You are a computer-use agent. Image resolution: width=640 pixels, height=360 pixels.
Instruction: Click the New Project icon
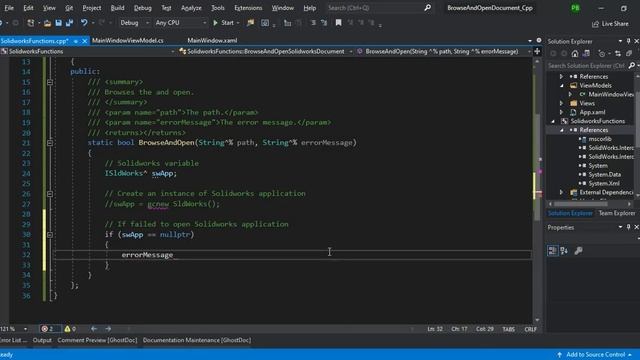pos(31,23)
